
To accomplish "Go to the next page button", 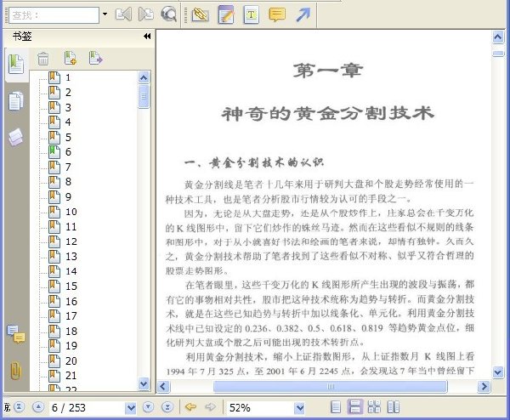I will (148, 407).
